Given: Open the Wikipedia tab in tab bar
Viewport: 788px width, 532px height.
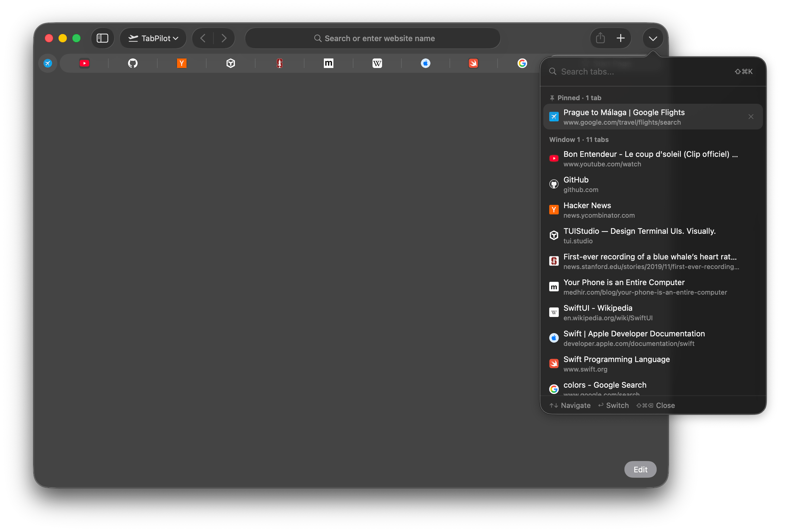Looking at the screenshot, I should click(377, 63).
